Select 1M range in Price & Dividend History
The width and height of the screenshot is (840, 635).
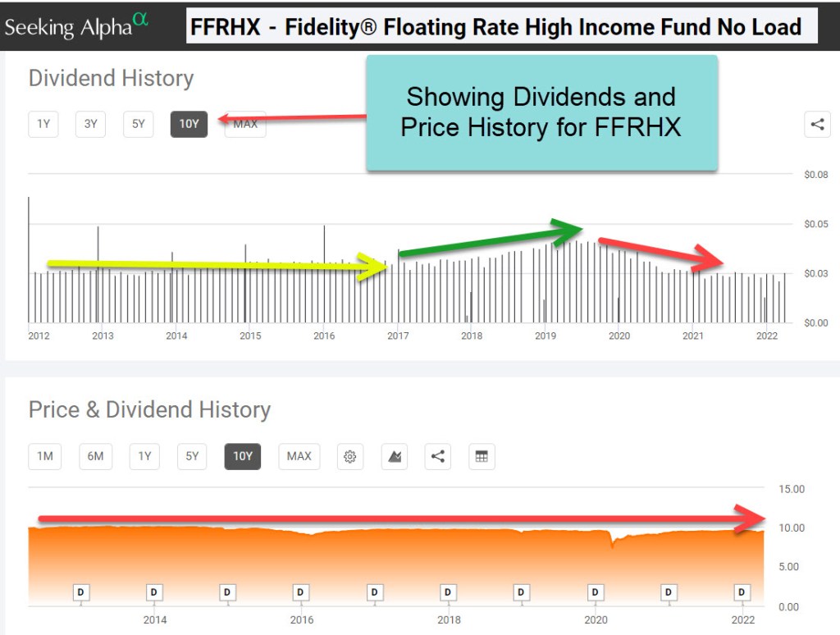pos(45,456)
